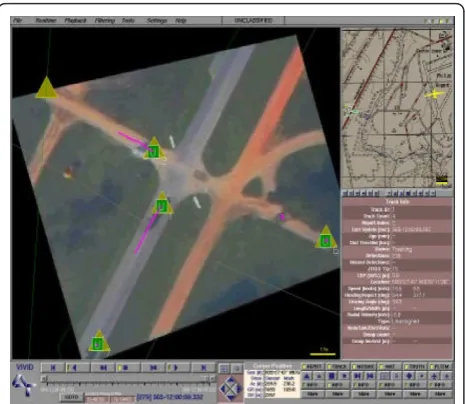Screen dimensions: 465x404
Task: Click the overview map thumbnail
Action: coord(397,108)
